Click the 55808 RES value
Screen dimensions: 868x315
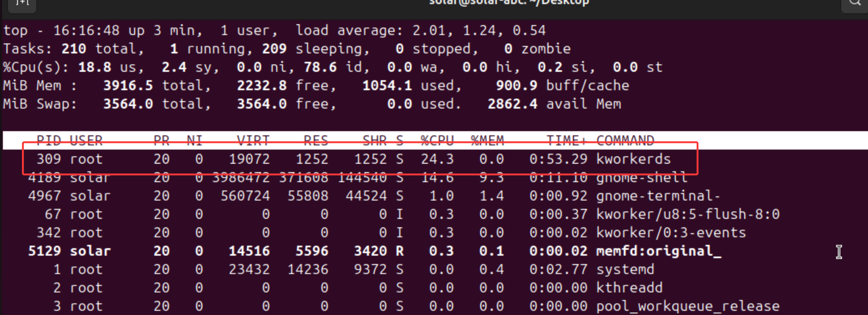tap(308, 196)
